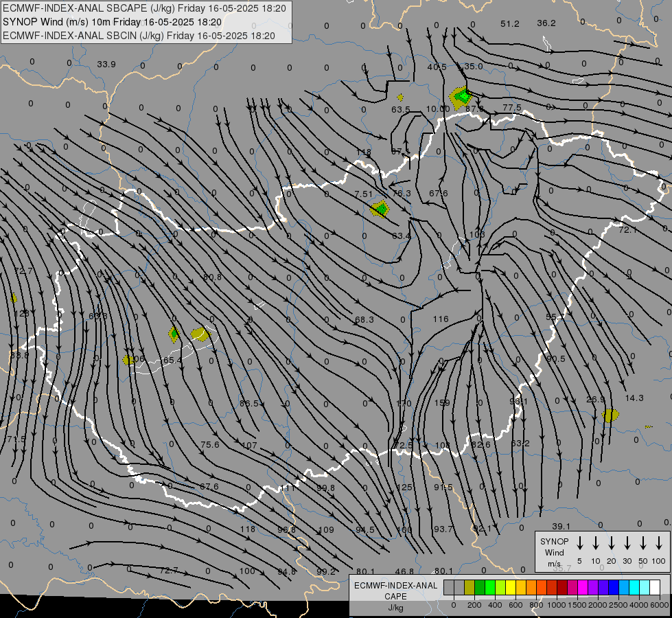Select the SBCAPE layer title line
Screen dimensions: 672x618
(x=144, y=8)
